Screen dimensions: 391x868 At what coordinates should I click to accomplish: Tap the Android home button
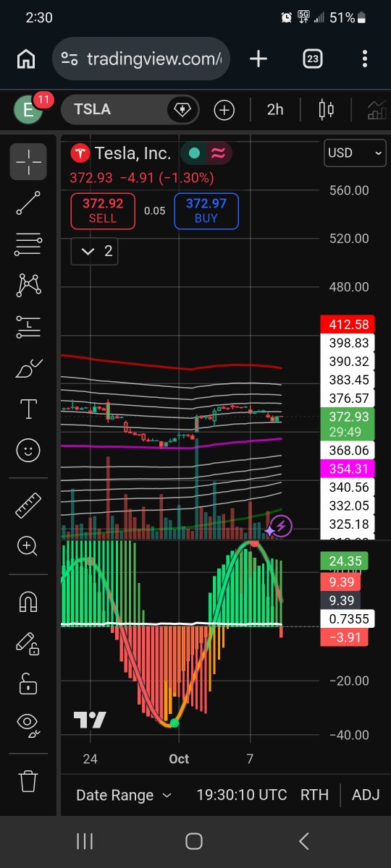pos(193,841)
